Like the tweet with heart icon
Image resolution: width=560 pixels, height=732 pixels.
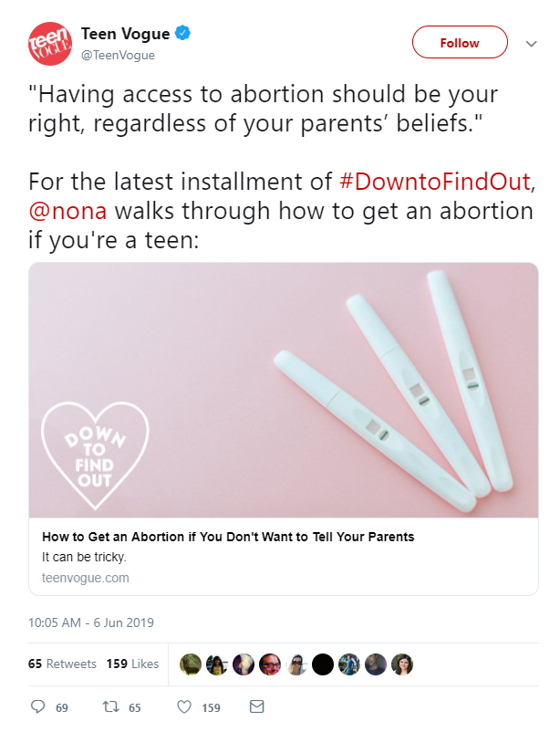[x=183, y=706]
